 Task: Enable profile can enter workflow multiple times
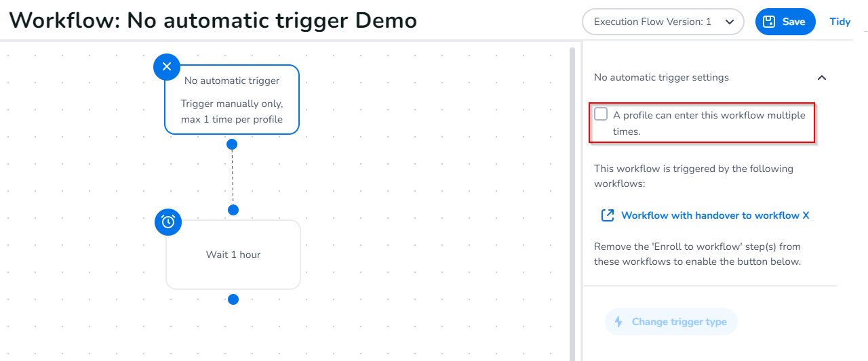click(601, 114)
